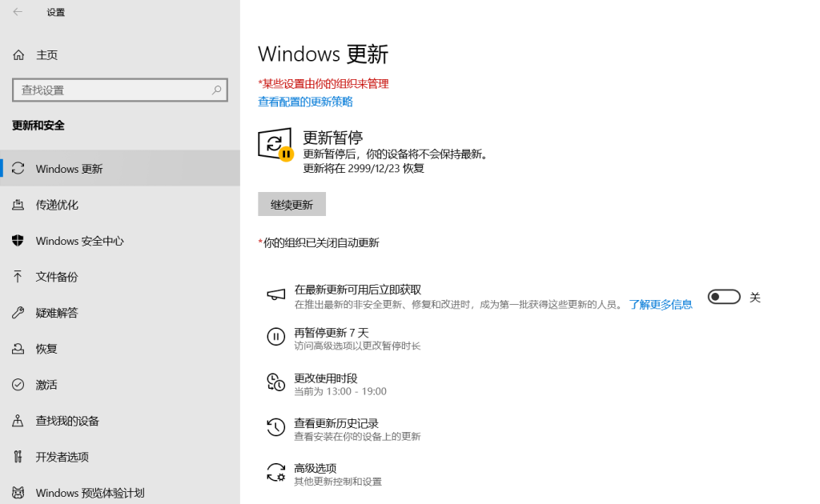Open the 疑难解答 page
The image size is (820, 504).
(x=120, y=312)
